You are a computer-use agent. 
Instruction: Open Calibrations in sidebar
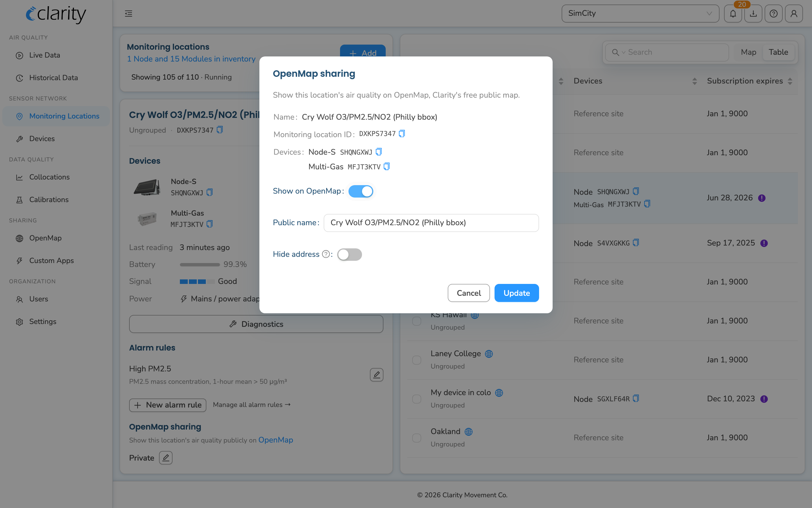coord(56,200)
